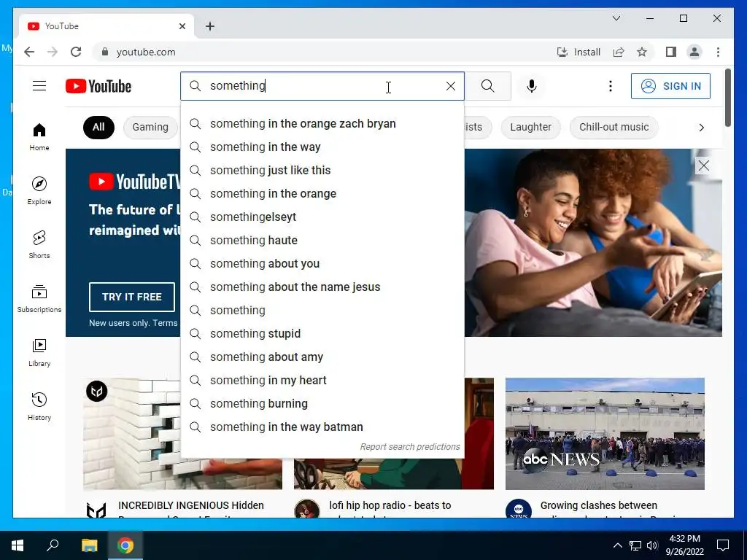This screenshot has width=747, height=560.
Task: Open the Chrome profile avatar
Action: [694, 52]
